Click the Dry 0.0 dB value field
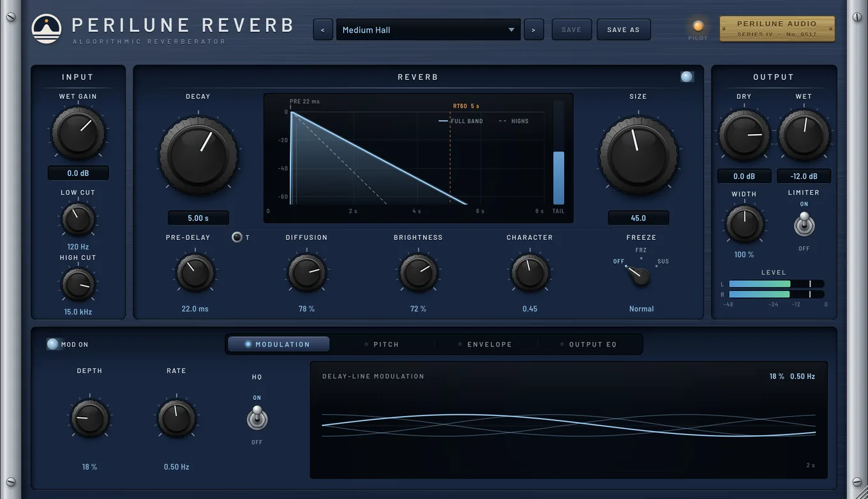Image resolution: width=868 pixels, height=499 pixels. pyautogui.click(x=744, y=176)
